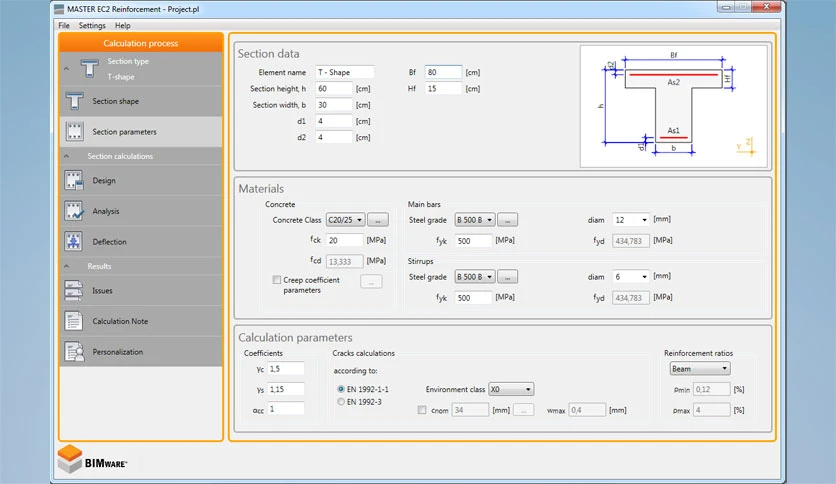Enable Creep coefficient parameters checkbox
The width and height of the screenshot is (836, 484).
pyautogui.click(x=277, y=280)
